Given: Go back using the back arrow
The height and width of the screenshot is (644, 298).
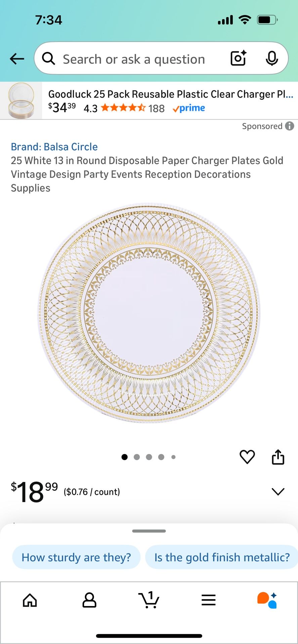Looking at the screenshot, I should pos(17,58).
